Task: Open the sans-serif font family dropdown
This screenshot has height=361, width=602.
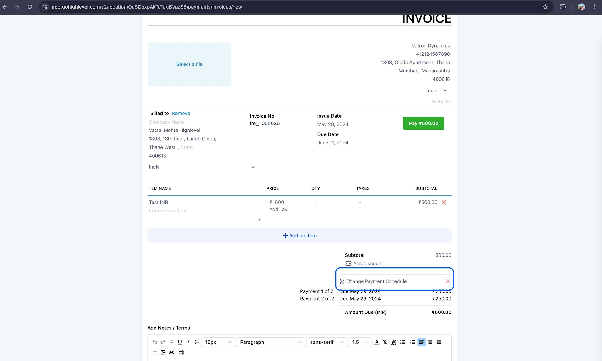Action: point(327,342)
